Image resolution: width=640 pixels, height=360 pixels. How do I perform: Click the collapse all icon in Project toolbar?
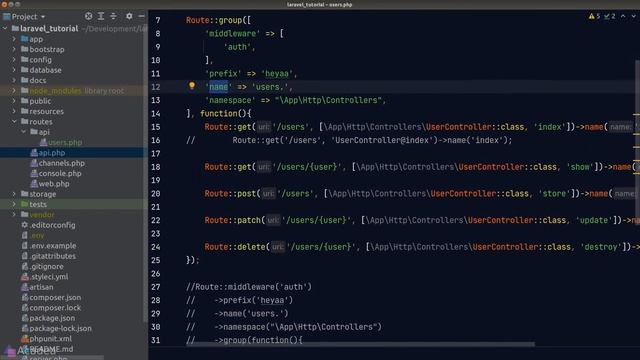coord(113,16)
